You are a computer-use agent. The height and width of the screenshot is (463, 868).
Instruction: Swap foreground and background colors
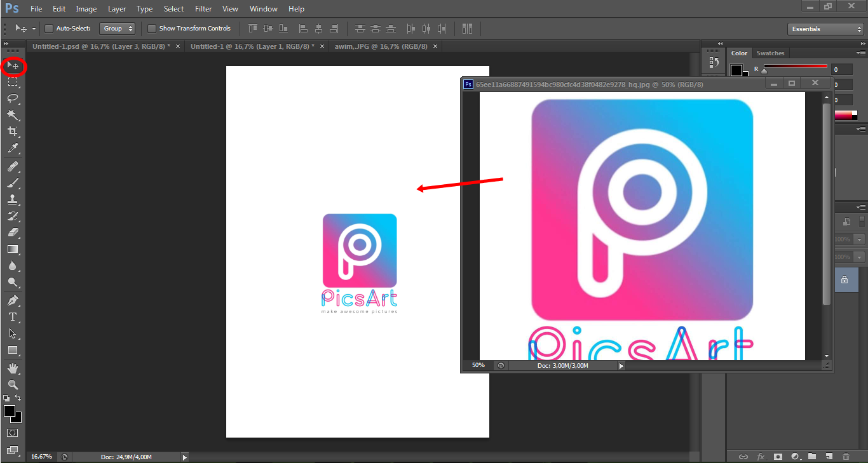(x=18, y=398)
